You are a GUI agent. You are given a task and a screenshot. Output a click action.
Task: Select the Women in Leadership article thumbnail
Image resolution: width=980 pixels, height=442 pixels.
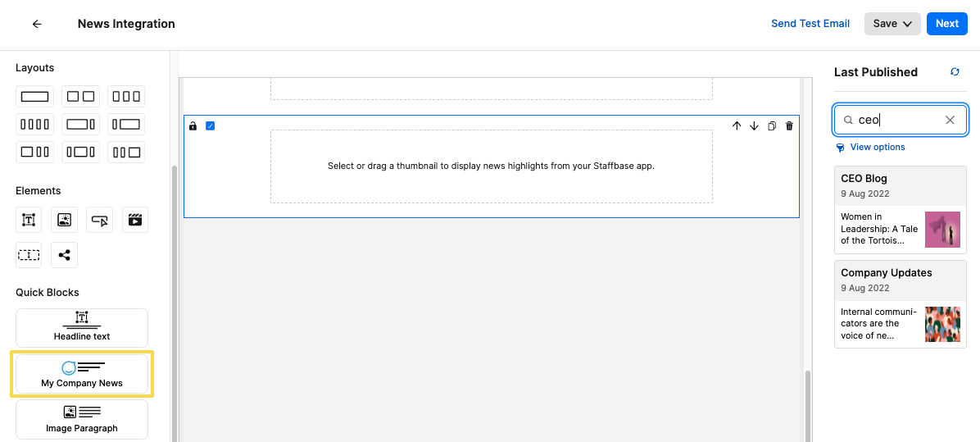(x=942, y=230)
